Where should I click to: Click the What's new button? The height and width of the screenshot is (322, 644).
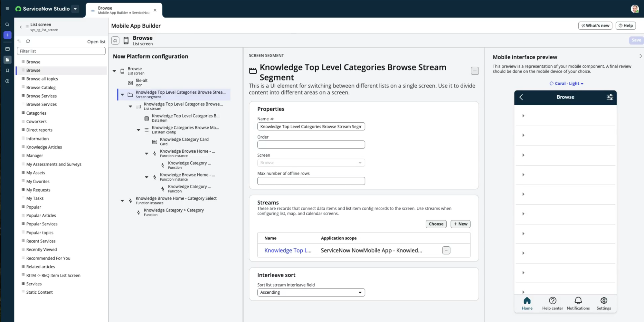point(595,26)
